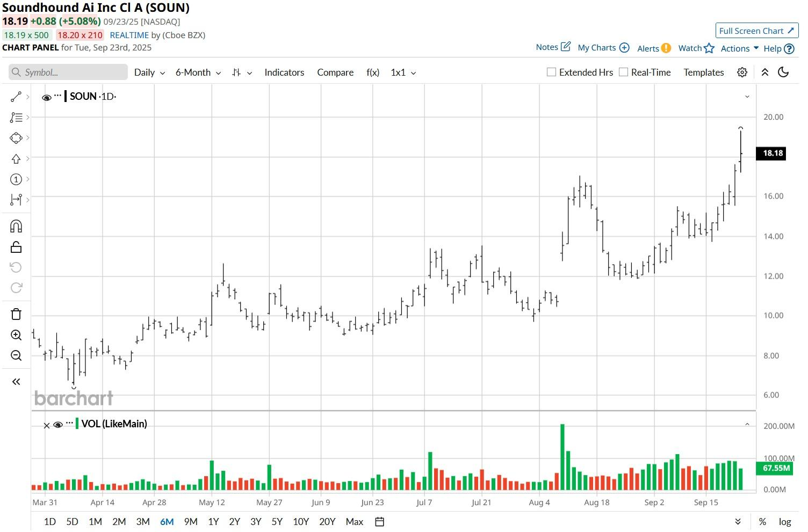Hide the SOUN price series
Screen dimensions: 808x532
47,97
